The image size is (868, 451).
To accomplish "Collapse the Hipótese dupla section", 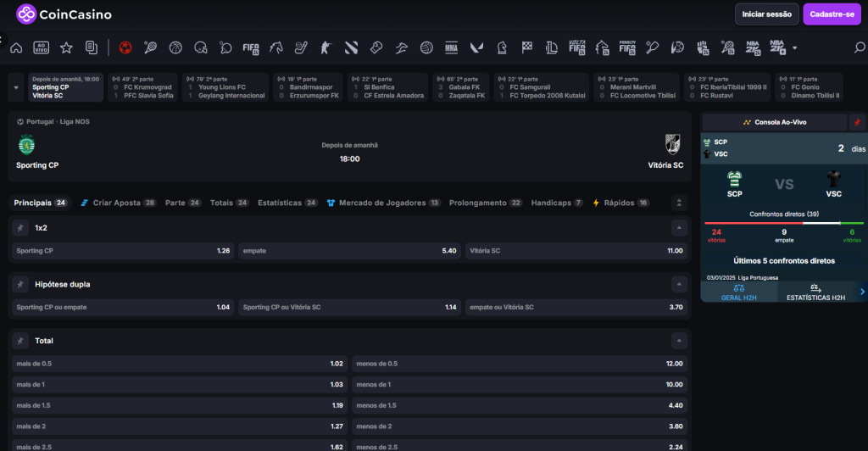I will [x=679, y=285].
